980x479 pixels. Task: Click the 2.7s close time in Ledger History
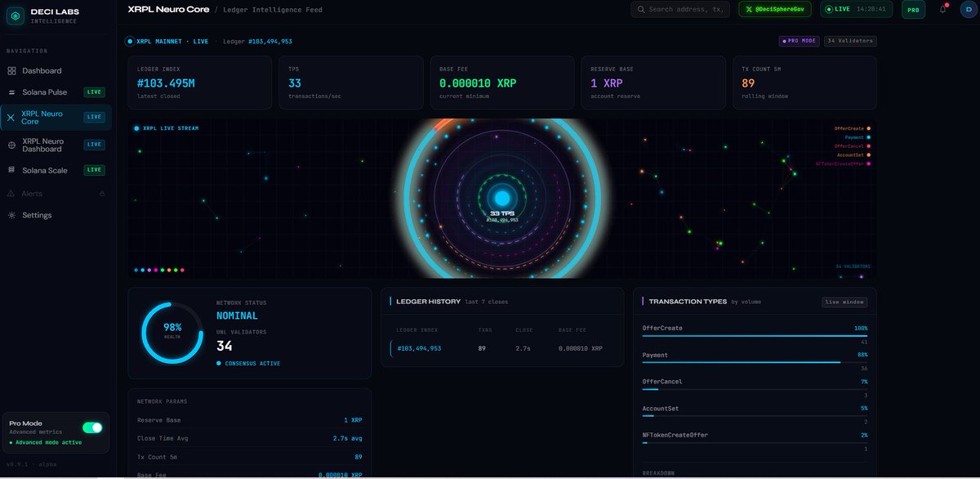click(x=524, y=348)
